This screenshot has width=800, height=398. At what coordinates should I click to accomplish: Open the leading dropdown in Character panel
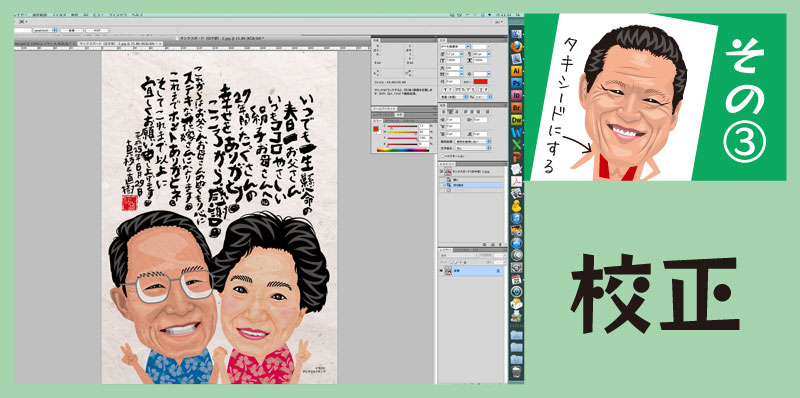coord(489,54)
